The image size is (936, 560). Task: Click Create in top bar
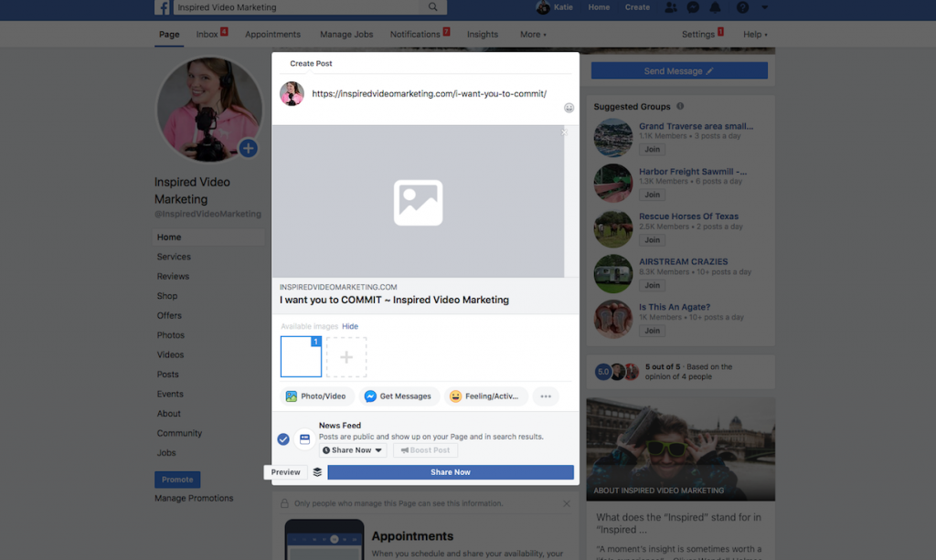tap(637, 7)
